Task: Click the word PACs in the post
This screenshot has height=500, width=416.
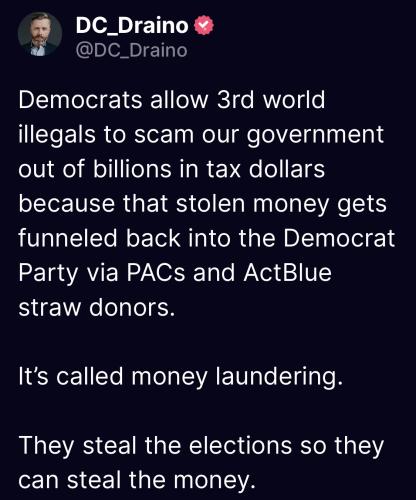Action: click(155, 272)
